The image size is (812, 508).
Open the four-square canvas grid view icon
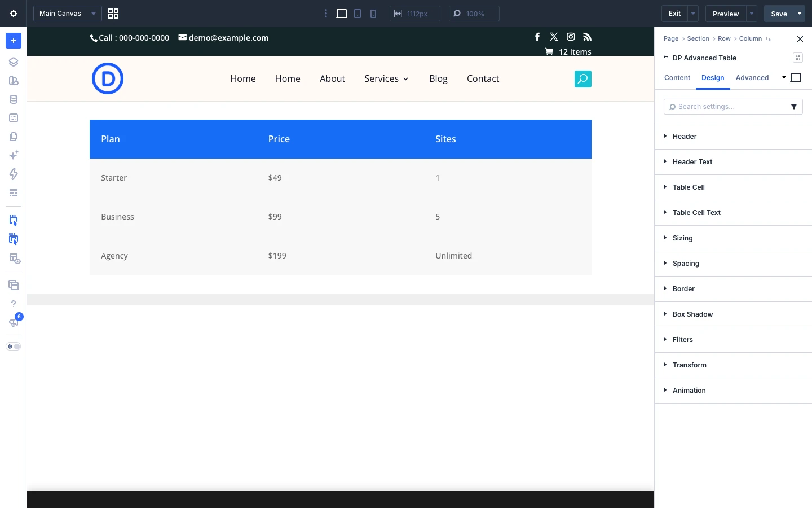coord(113,14)
